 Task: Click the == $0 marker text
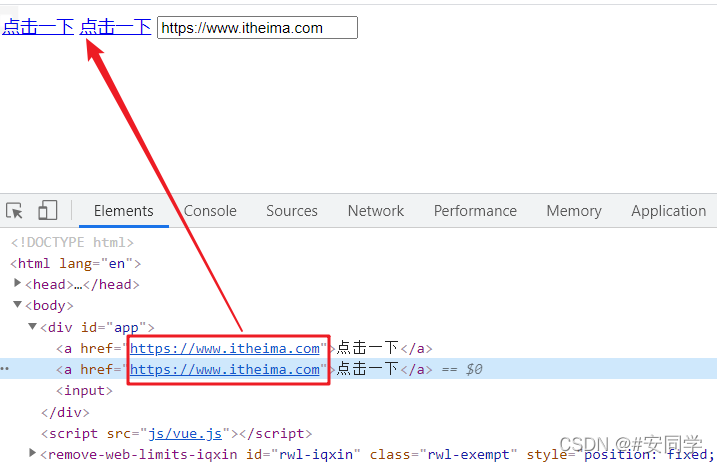pyautogui.click(x=462, y=369)
